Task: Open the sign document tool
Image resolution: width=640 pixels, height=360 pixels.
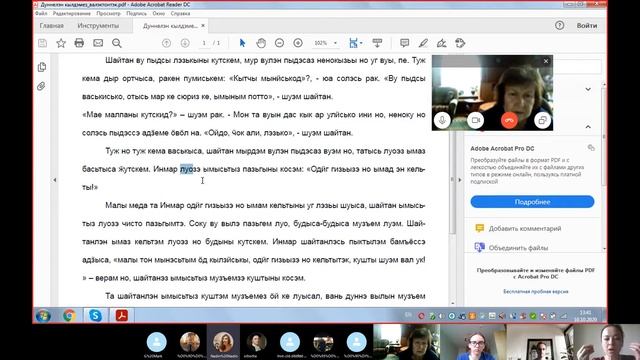Action: click(x=442, y=43)
